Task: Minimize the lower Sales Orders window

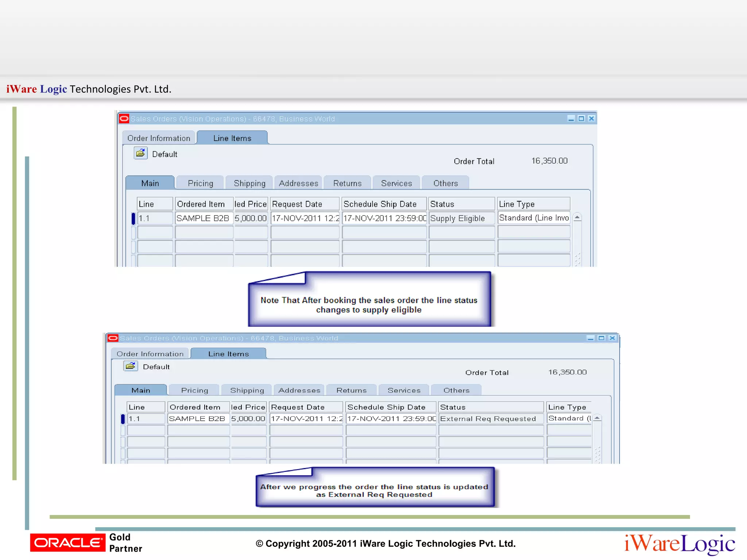Action: [591, 338]
